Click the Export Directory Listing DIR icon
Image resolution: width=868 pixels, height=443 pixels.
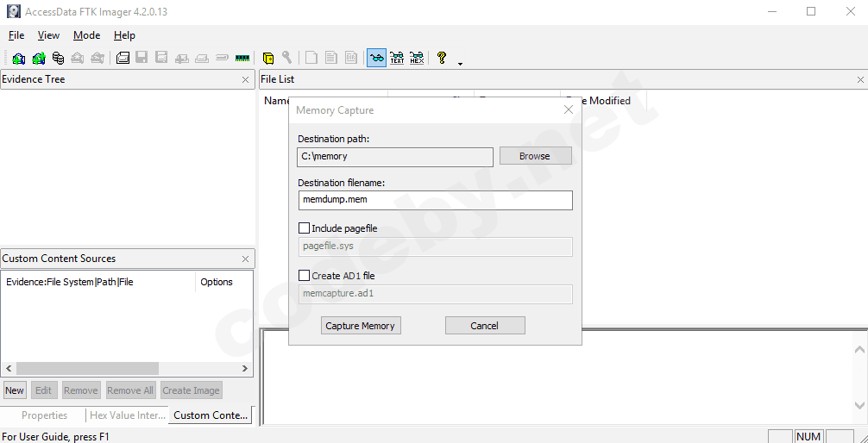(350, 58)
